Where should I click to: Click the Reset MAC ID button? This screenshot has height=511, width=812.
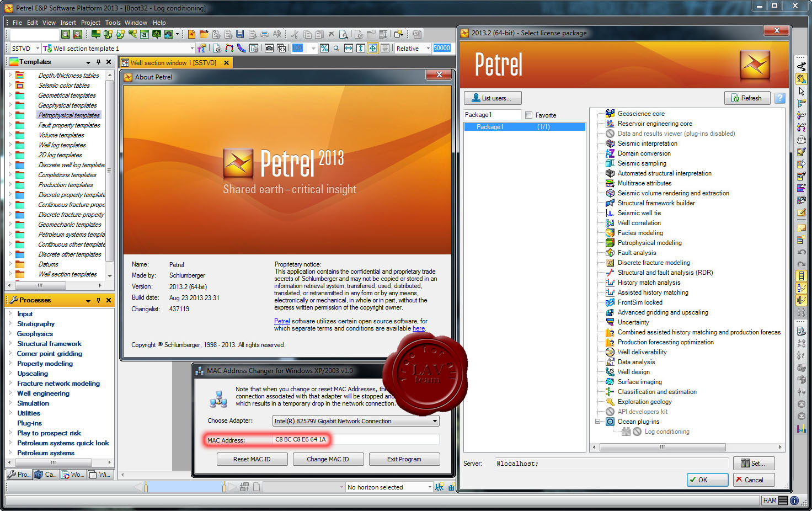(x=252, y=459)
